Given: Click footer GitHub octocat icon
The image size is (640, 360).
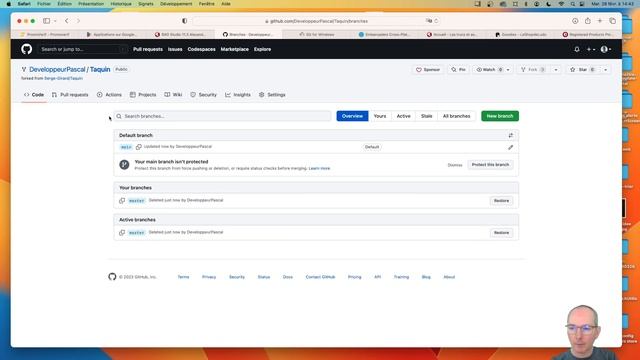Looking at the screenshot, I should point(112,276).
